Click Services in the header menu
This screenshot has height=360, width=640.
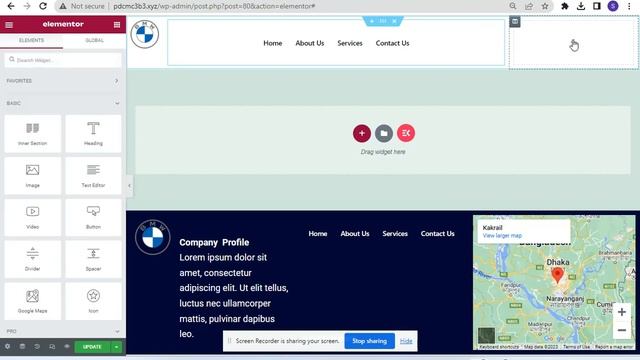[350, 43]
